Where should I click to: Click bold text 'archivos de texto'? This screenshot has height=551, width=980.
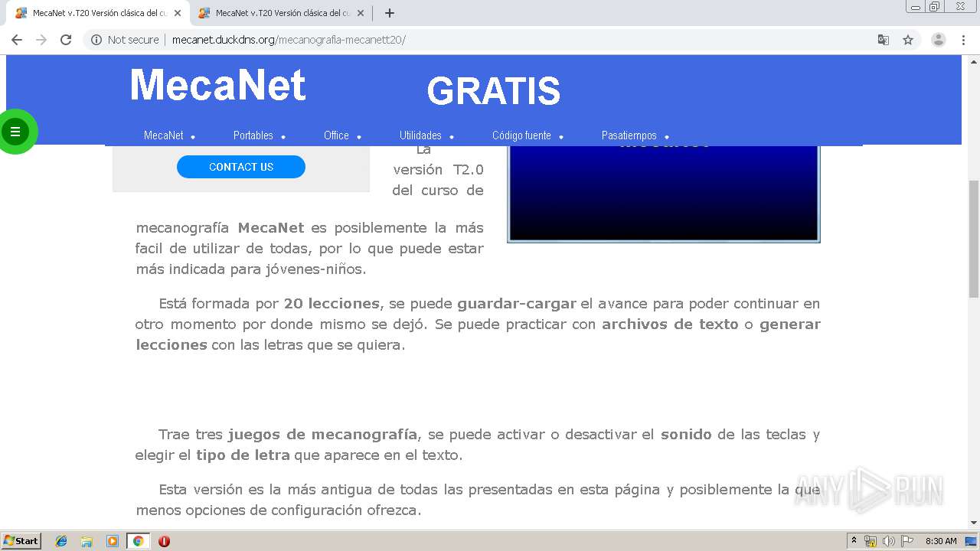pyautogui.click(x=670, y=324)
